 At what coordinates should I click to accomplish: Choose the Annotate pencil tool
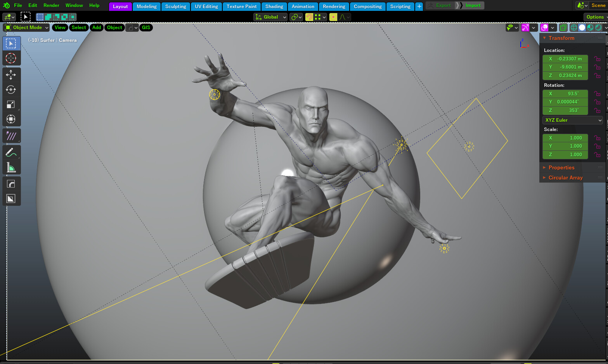pyautogui.click(x=11, y=152)
